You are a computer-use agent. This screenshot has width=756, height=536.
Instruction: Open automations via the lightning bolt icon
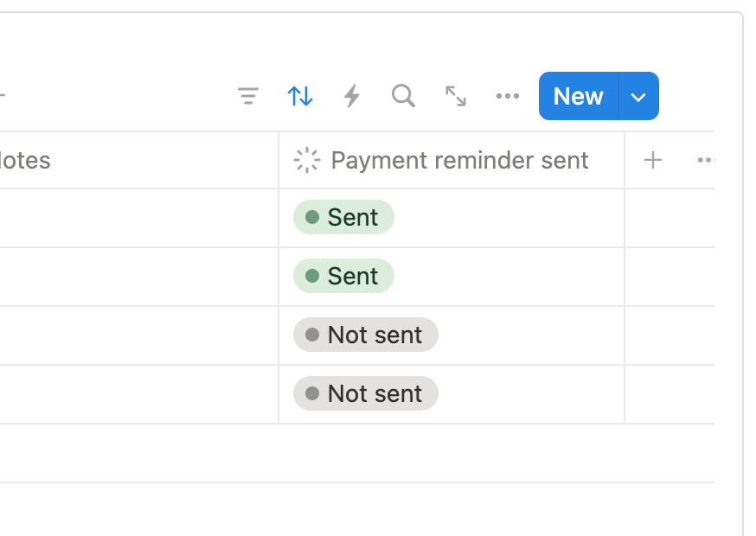(352, 96)
